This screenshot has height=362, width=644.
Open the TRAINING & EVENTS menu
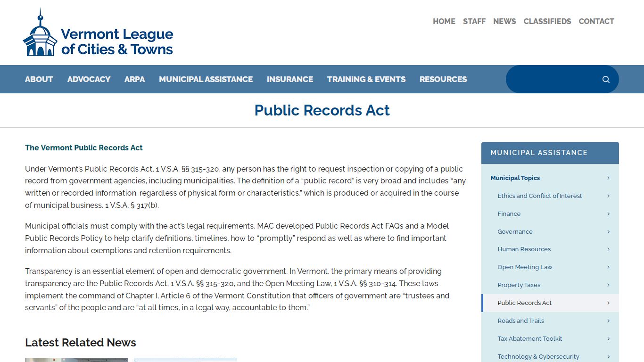point(366,79)
